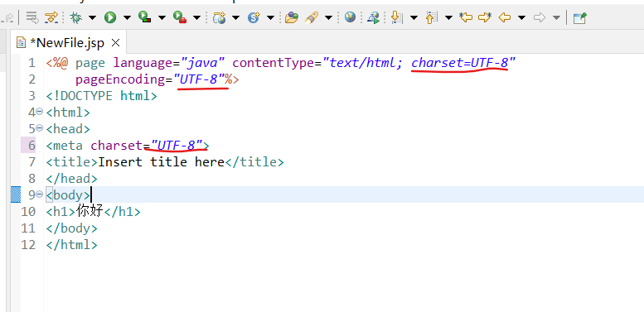This screenshot has height=312, width=644.
Task: Click line number 12 in the gutter
Action: tap(28, 245)
